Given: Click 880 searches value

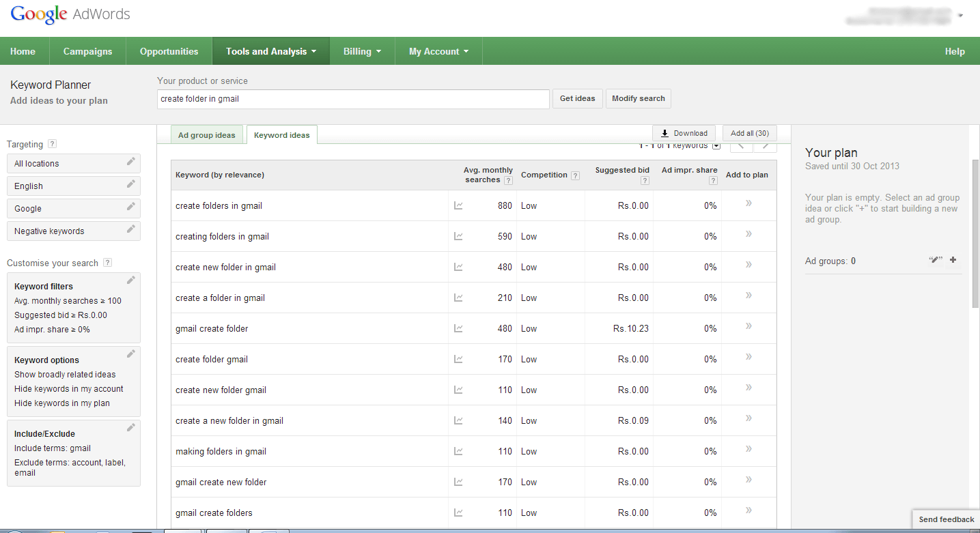Looking at the screenshot, I should coord(505,205).
